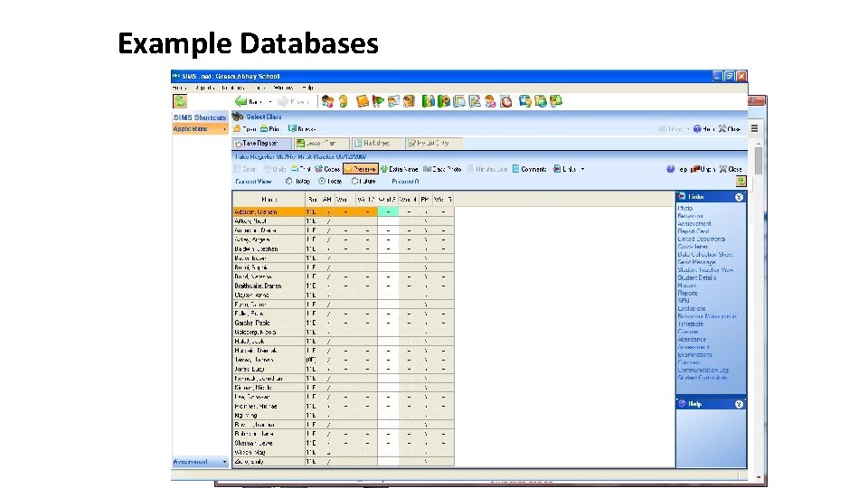Click the highlighted Preserve button
This screenshot has height=488, width=868.
tap(361, 169)
